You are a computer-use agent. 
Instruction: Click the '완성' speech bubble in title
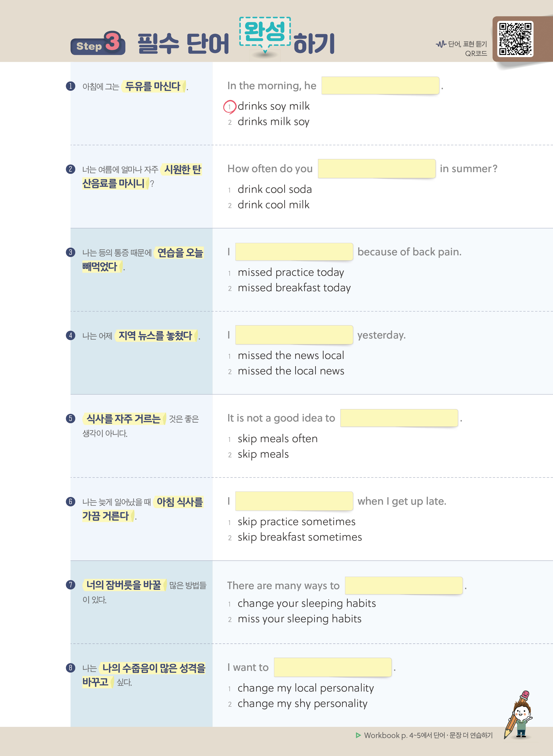(265, 32)
